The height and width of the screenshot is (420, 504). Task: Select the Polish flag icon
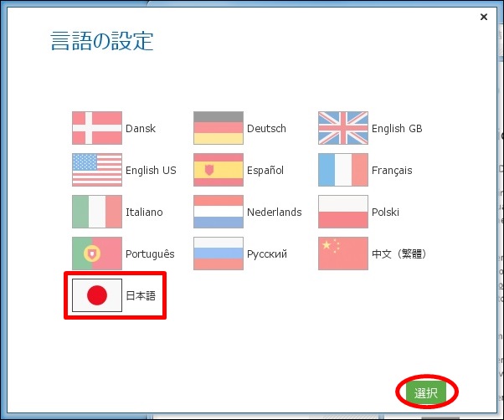343,212
